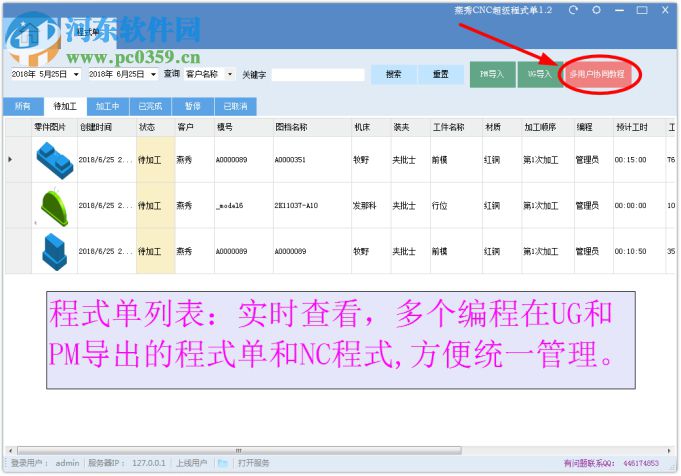This screenshot has width=681, height=476.
Task: Sort by the 客户 column header
Action: click(195, 127)
